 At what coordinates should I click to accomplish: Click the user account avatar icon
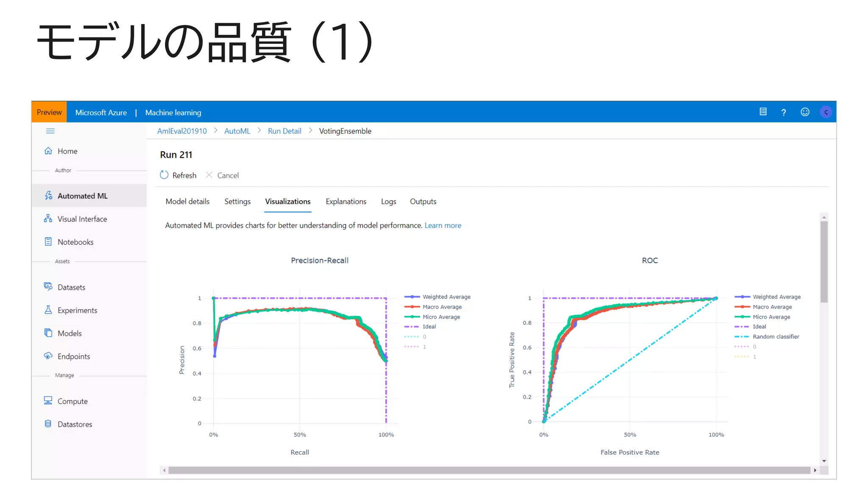pyautogui.click(x=825, y=112)
